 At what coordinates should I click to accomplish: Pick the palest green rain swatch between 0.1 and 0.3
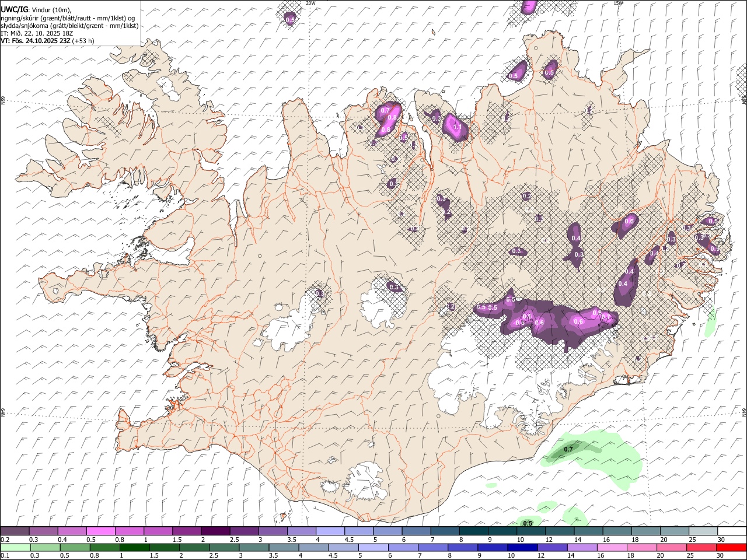[15, 547]
